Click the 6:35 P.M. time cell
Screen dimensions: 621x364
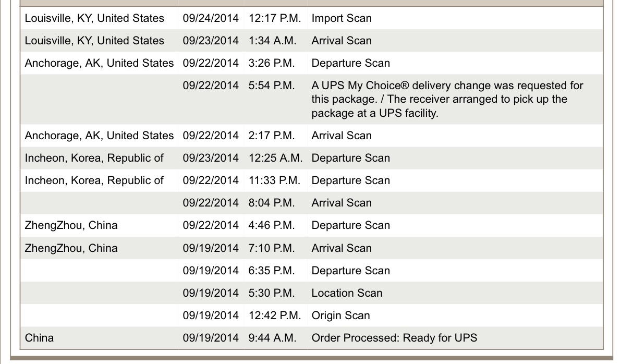(x=272, y=271)
